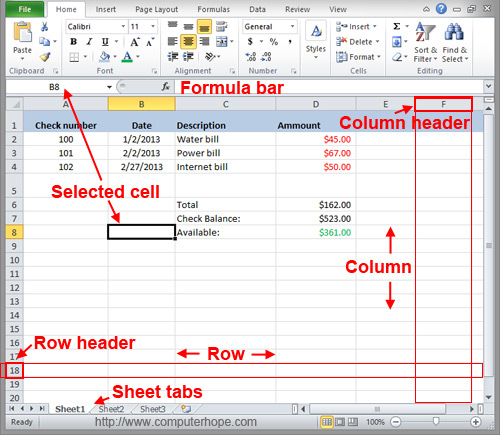Viewport: 500px width, 435px height.
Task: Click the Fill Color paint bucket
Action: (x=105, y=57)
